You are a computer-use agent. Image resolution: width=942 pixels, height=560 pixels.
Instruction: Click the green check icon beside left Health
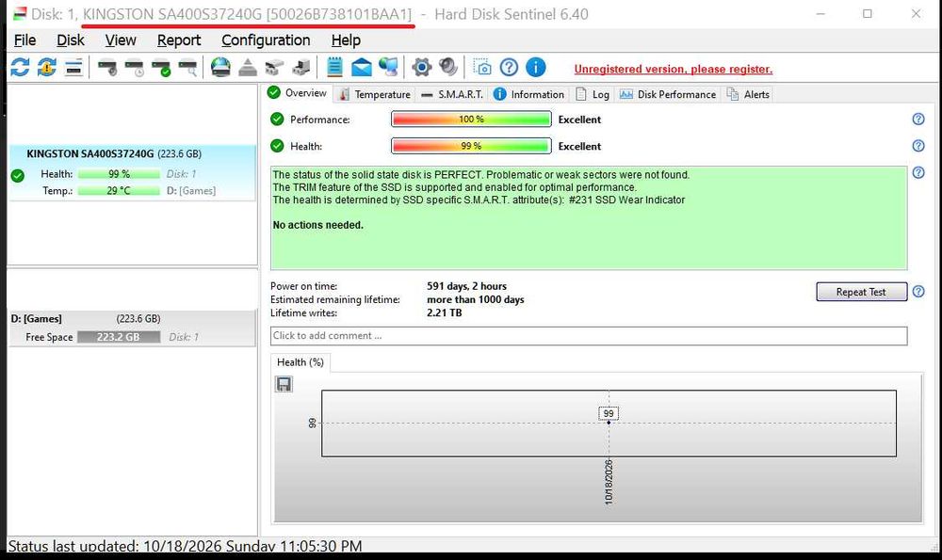17,175
